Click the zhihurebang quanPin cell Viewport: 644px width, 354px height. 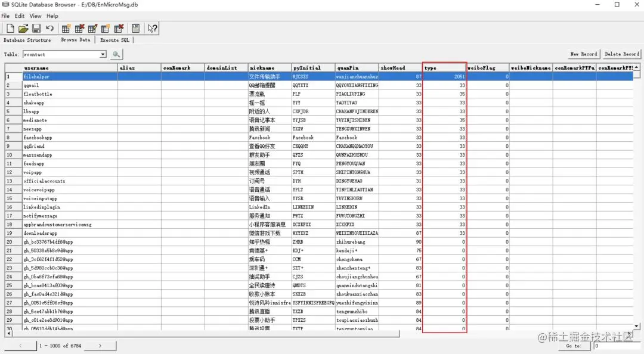pos(357,242)
